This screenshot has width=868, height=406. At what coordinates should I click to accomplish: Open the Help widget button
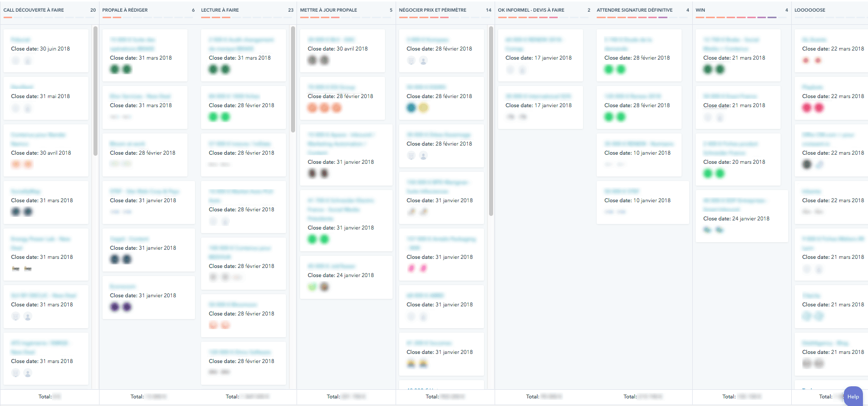click(x=853, y=396)
